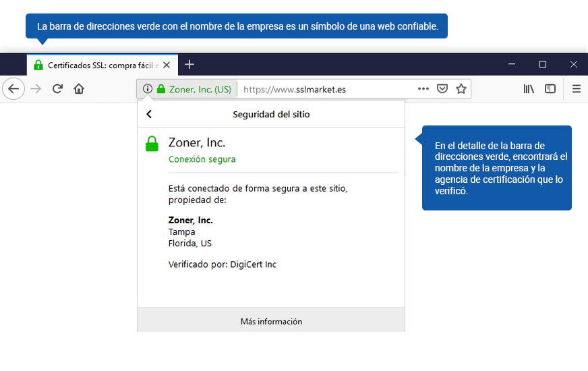Click the tab's green lock favicon

click(38, 65)
